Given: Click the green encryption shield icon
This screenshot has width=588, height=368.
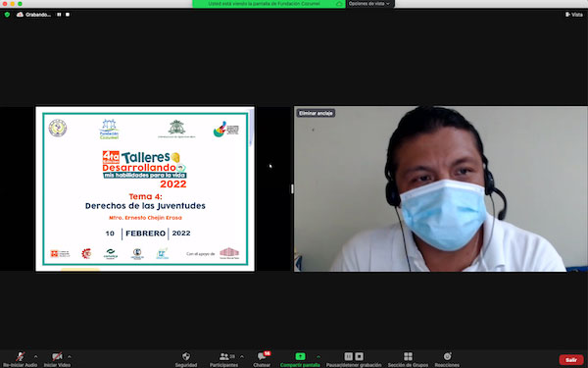Looking at the screenshot, I should tap(7, 15).
